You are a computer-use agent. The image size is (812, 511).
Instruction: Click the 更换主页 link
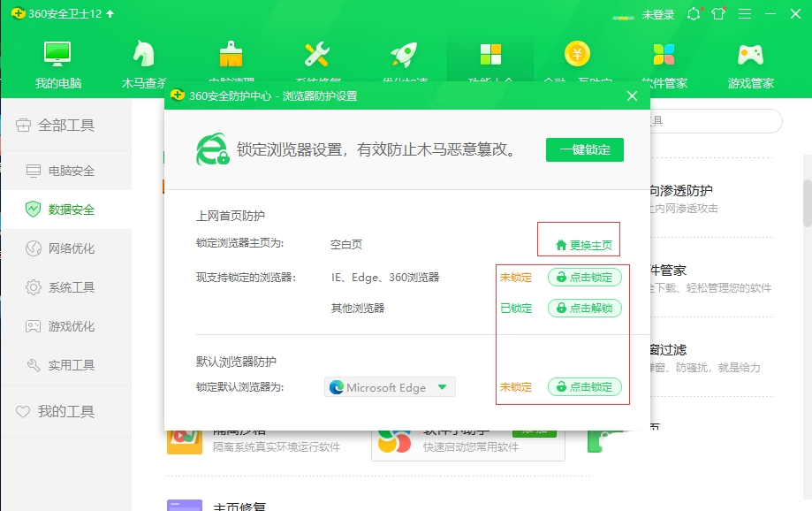[x=584, y=245]
